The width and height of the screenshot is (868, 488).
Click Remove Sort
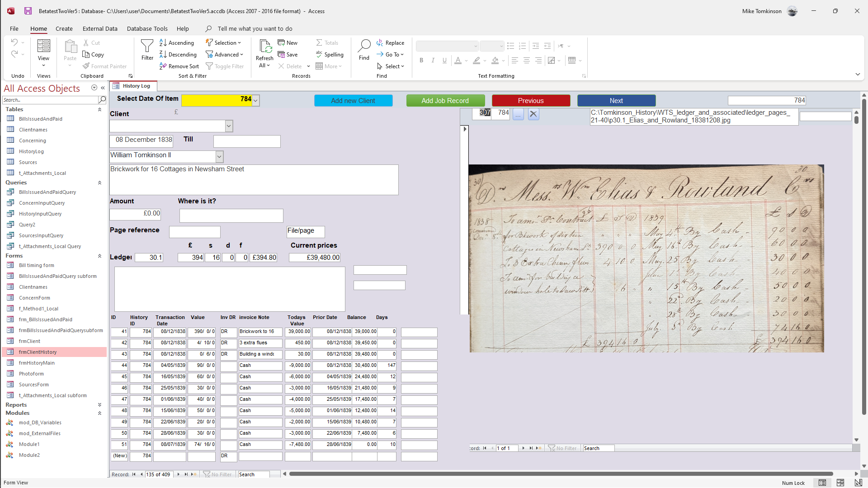tap(179, 66)
